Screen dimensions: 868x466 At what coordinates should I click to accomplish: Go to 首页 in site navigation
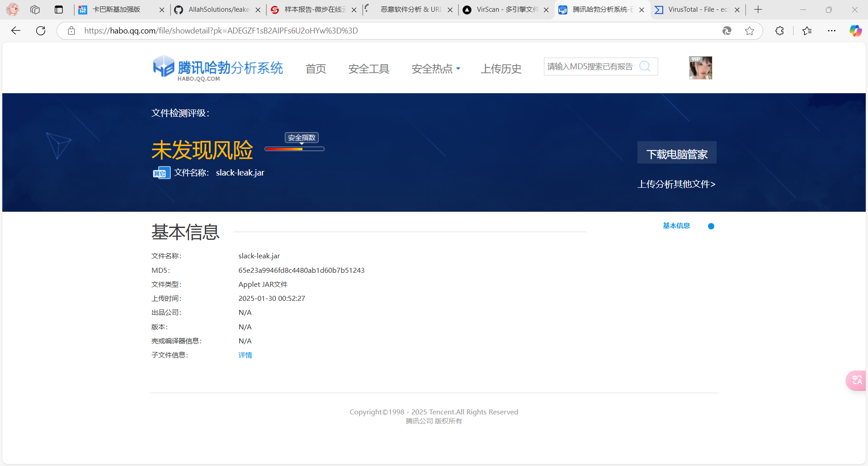coord(316,69)
